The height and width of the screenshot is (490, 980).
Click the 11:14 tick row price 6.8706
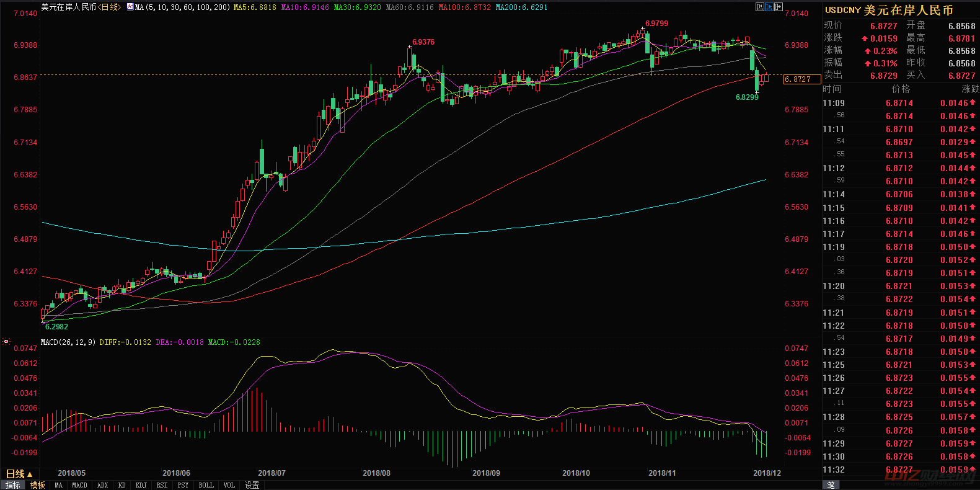click(899, 195)
